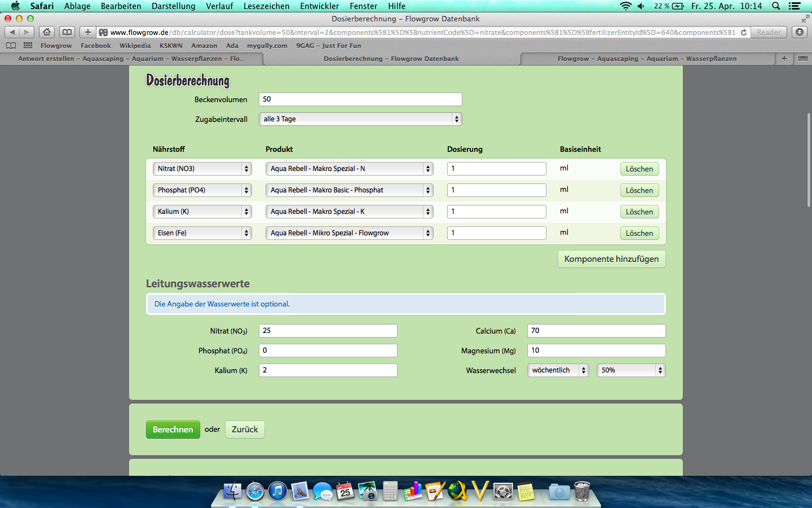812x508 pixels.
Task: Open Messages in the Dock
Action: point(323,491)
